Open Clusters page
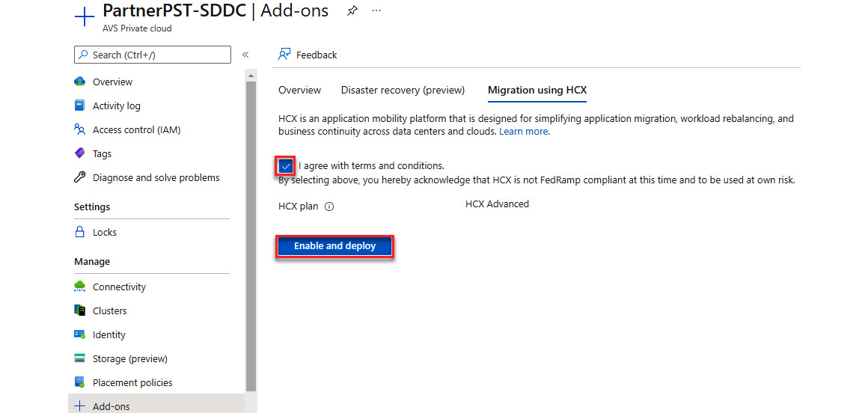868x413 pixels. click(x=109, y=310)
